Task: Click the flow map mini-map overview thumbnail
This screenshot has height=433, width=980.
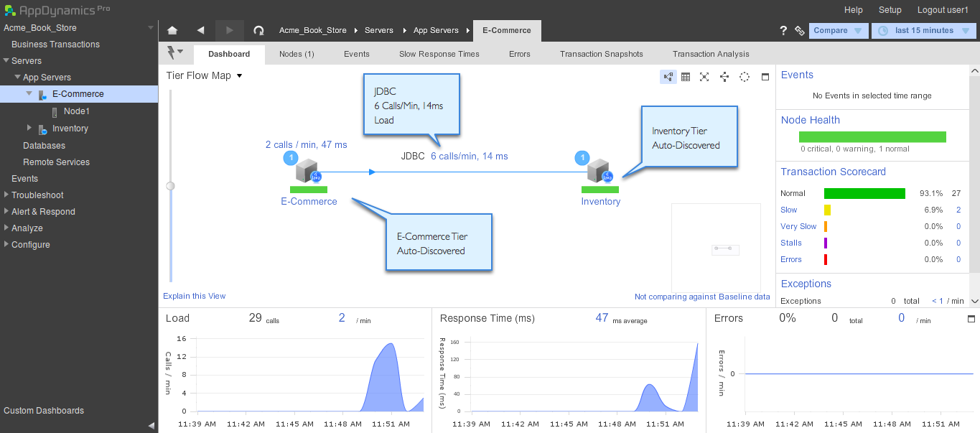Action: pos(716,248)
